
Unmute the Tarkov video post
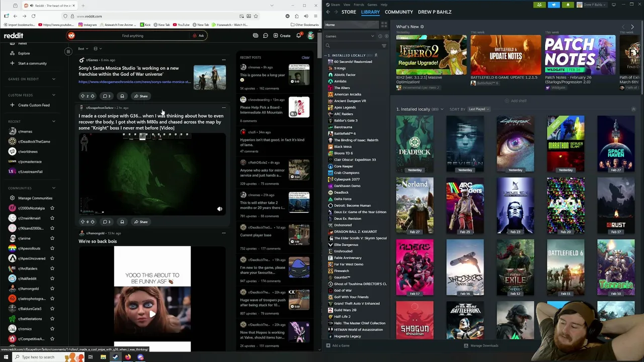click(219, 209)
